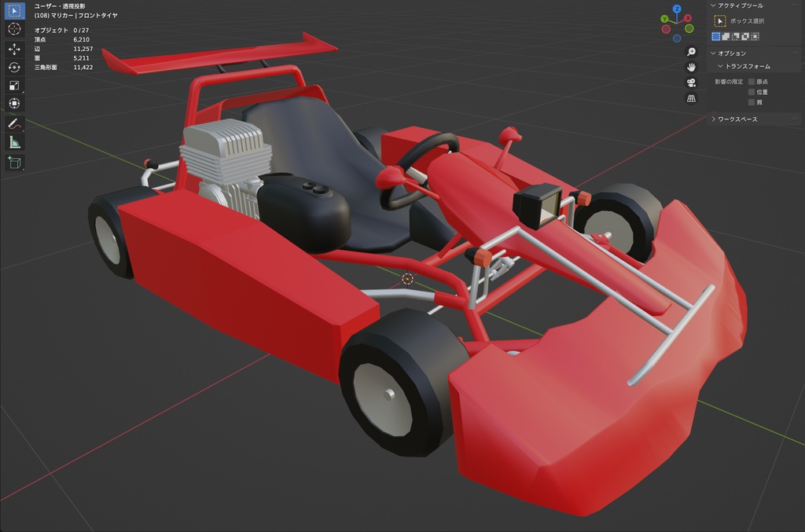Click the blue Z axis on the gizmo
The image size is (805, 532).
(x=677, y=9)
